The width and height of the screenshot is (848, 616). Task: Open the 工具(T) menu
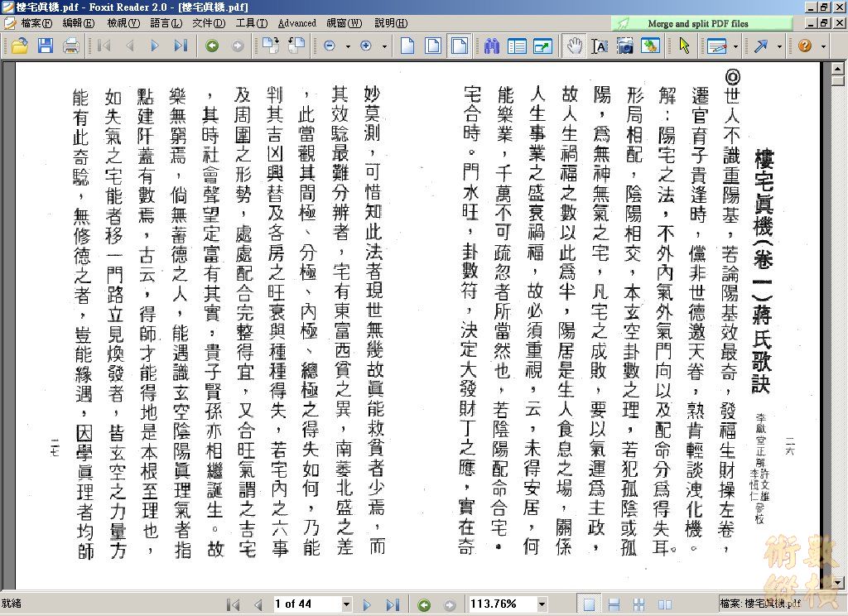coord(252,23)
